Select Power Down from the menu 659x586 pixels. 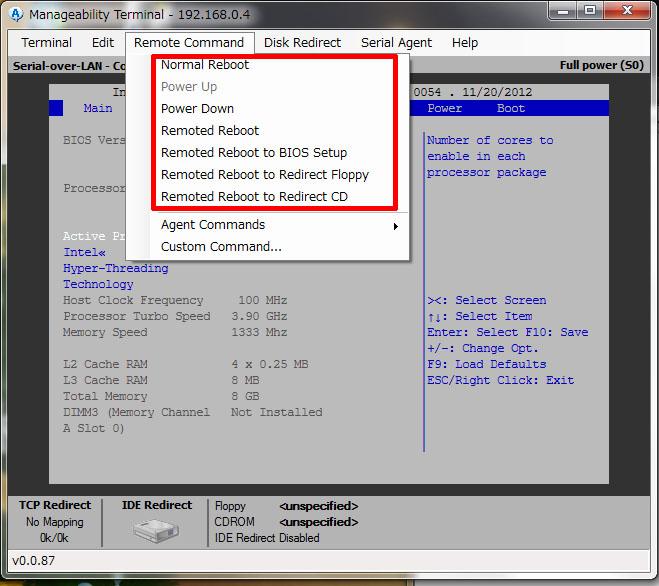(x=197, y=108)
